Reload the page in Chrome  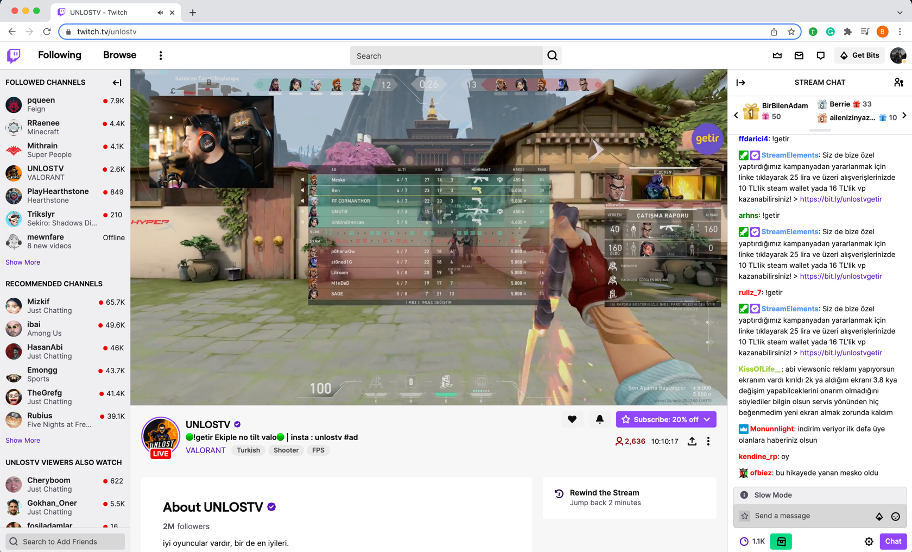click(x=47, y=32)
